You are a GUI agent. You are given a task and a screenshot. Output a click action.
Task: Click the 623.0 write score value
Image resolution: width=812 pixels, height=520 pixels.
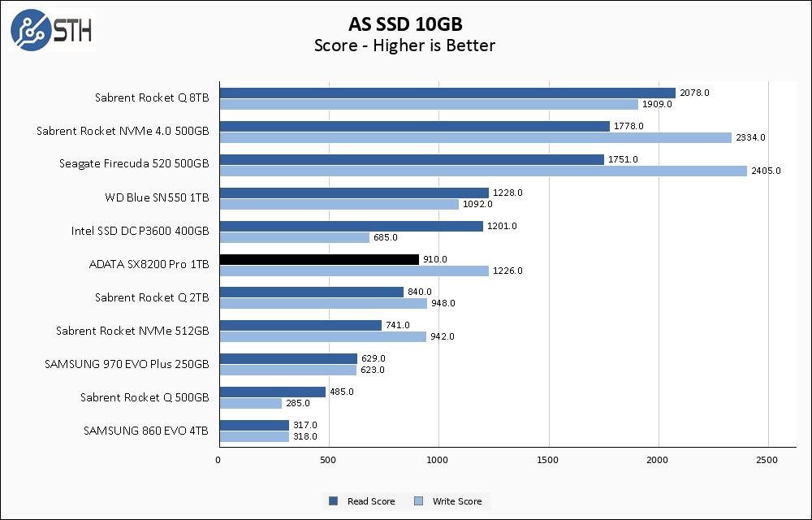click(x=373, y=370)
